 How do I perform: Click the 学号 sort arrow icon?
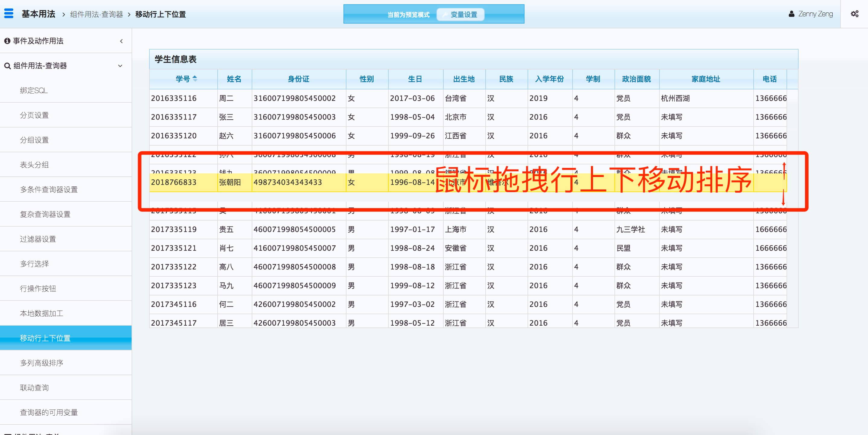click(195, 79)
